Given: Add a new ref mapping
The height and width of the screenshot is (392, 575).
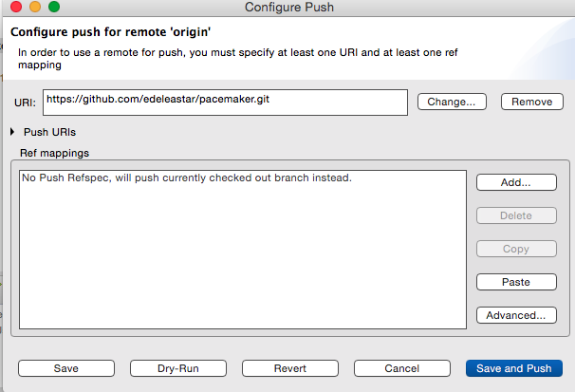Looking at the screenshot, I should pyautogui.click(x=516, y=182).
